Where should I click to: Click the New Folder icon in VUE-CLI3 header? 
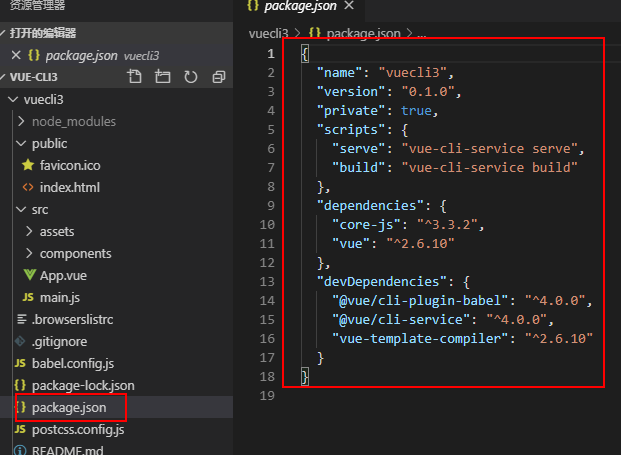[x=162, y=76]
